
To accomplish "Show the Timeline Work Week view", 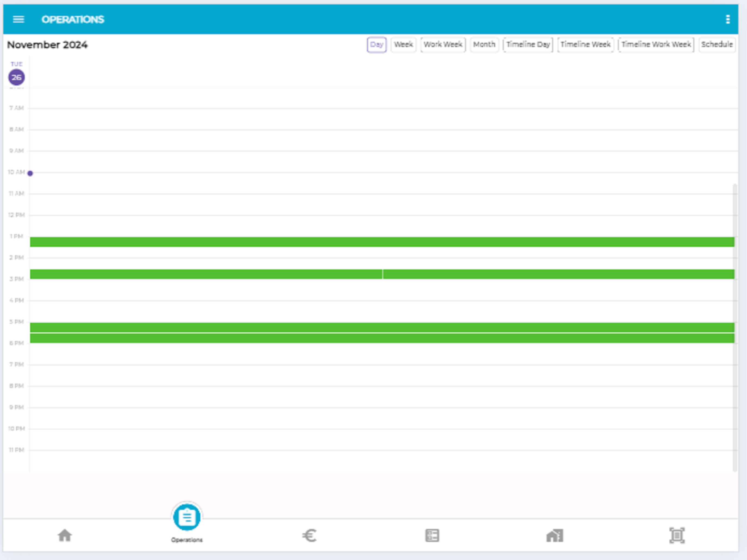I will point(656,45).
